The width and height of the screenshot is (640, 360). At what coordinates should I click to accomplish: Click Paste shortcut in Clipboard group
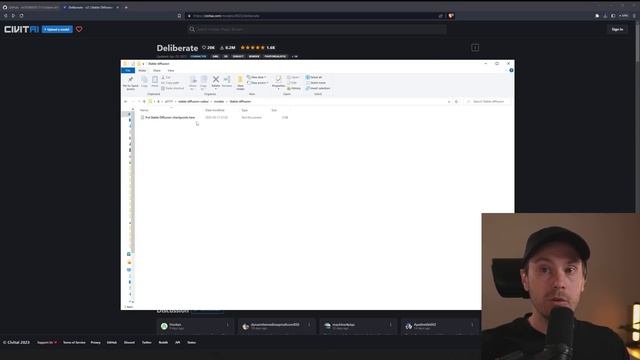[x=173, y=88]
